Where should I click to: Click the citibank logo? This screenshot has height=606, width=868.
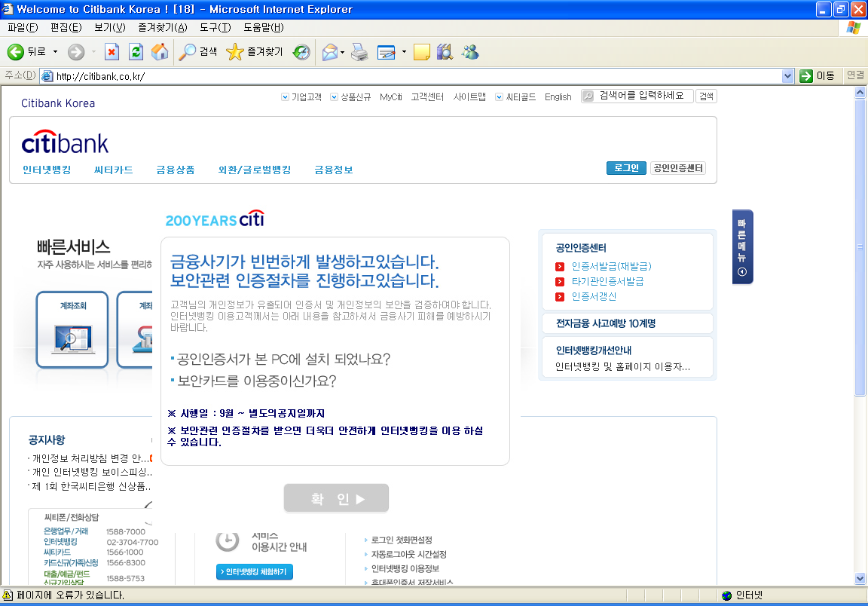65,142
